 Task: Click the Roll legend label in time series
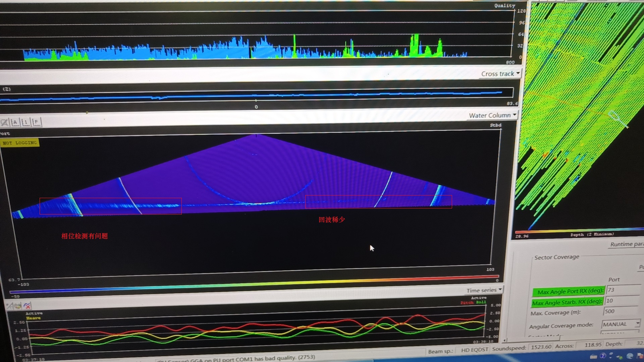point(481,302)
